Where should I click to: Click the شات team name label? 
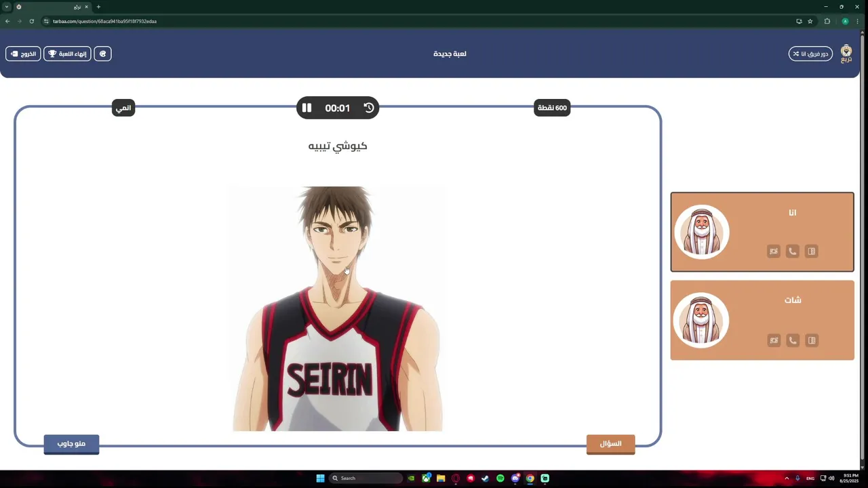tap(793, 300)
